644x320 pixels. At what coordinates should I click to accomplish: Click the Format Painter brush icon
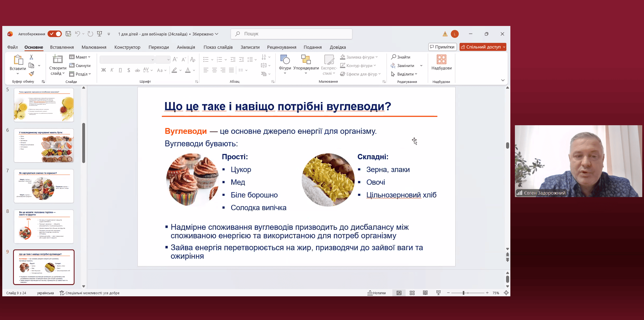click(31, 74)
